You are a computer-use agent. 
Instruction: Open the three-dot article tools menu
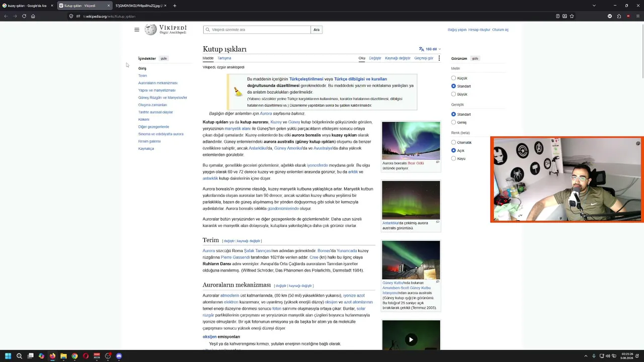(x=439, y=58)
